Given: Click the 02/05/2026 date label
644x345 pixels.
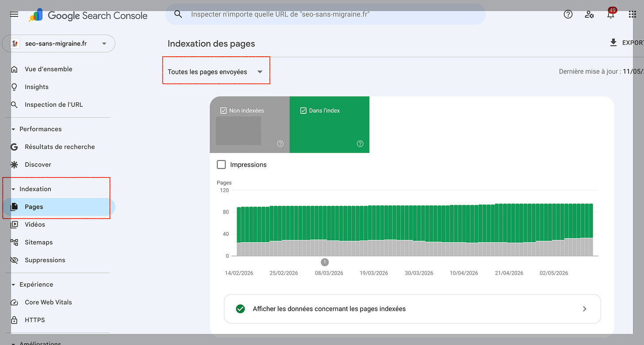Looking at the screenshot, I should 554,273.
